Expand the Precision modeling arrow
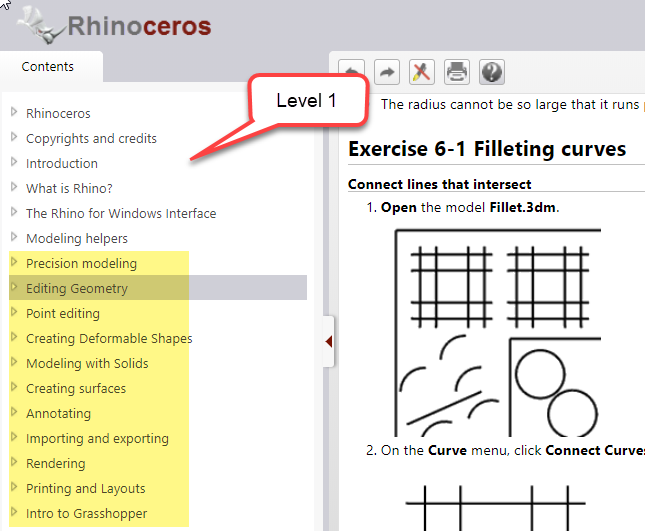The image size is (645, 531). 14,262
